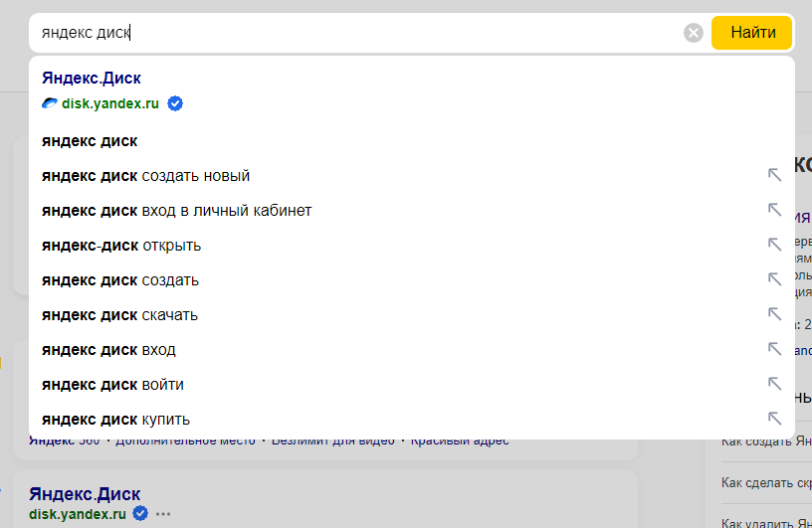Screen dimensions: 812x528
Task: Open the three-dots menu beside the disk.yandex.ru result
Action: pyautogui.click(x=163, y=514)
